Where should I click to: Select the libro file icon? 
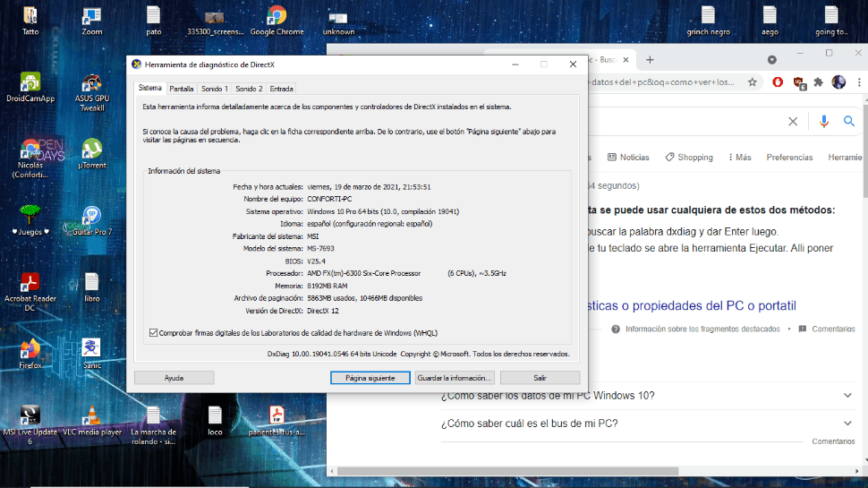click(x=92, y=287)
